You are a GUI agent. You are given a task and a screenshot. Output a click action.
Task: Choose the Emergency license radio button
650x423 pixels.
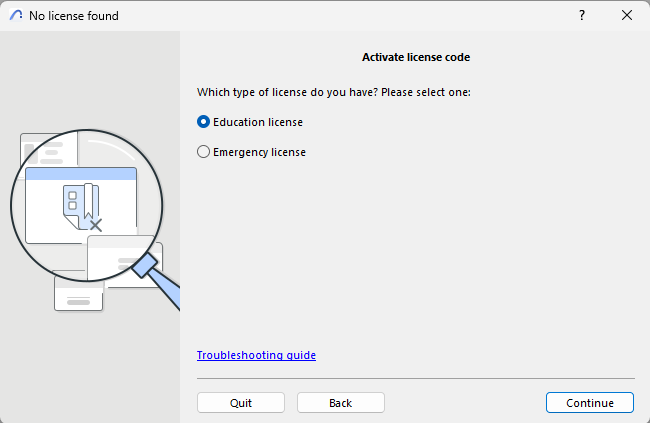click(x=204, y=152)
